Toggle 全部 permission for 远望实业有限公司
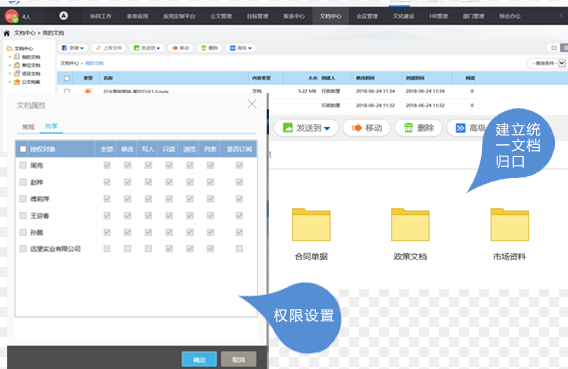568x369 pixels. coord(107,248)
